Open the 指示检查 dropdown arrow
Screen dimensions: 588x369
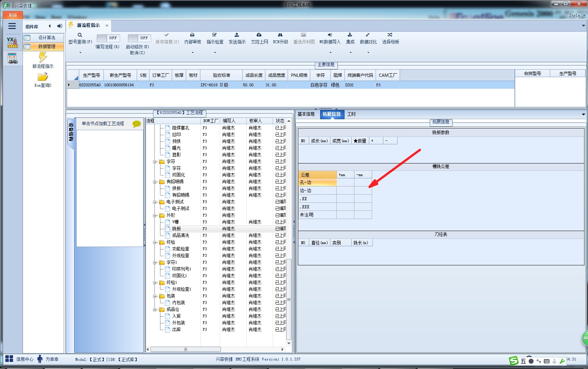[215, 53]
